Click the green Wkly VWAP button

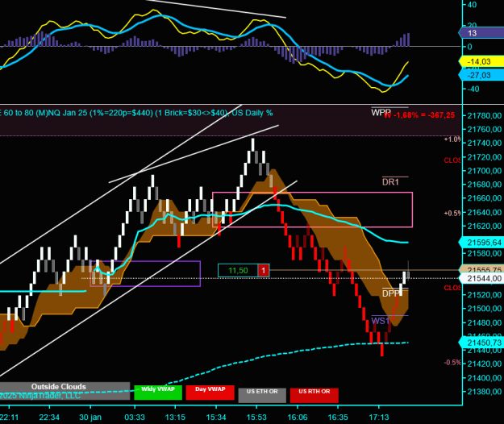(x=158, y=393)
